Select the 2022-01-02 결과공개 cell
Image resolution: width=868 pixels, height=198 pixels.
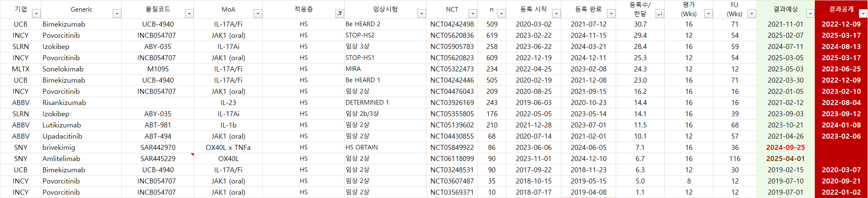[x=841, y=192]
